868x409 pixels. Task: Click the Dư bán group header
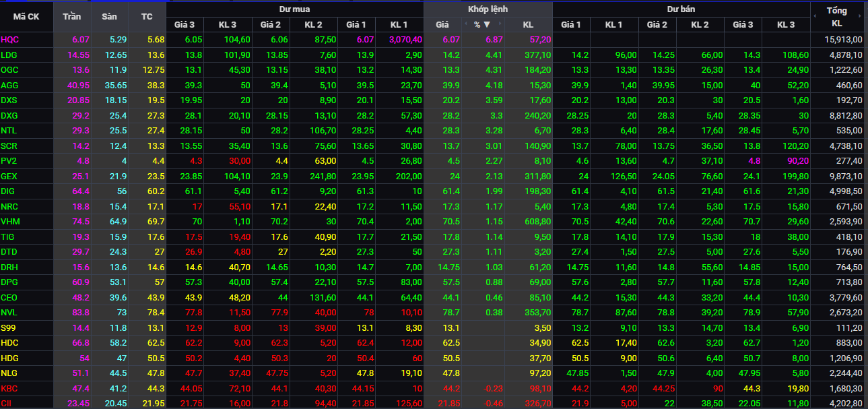681,9
